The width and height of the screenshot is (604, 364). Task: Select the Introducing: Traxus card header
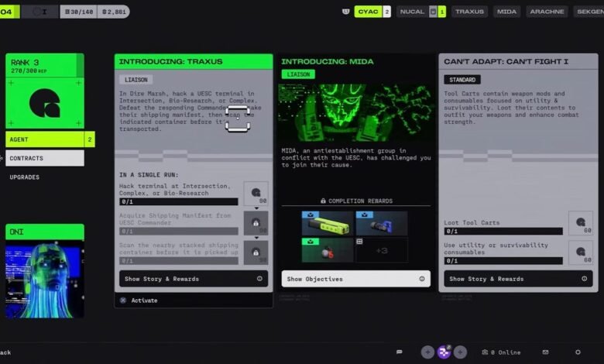click(194, 62)
